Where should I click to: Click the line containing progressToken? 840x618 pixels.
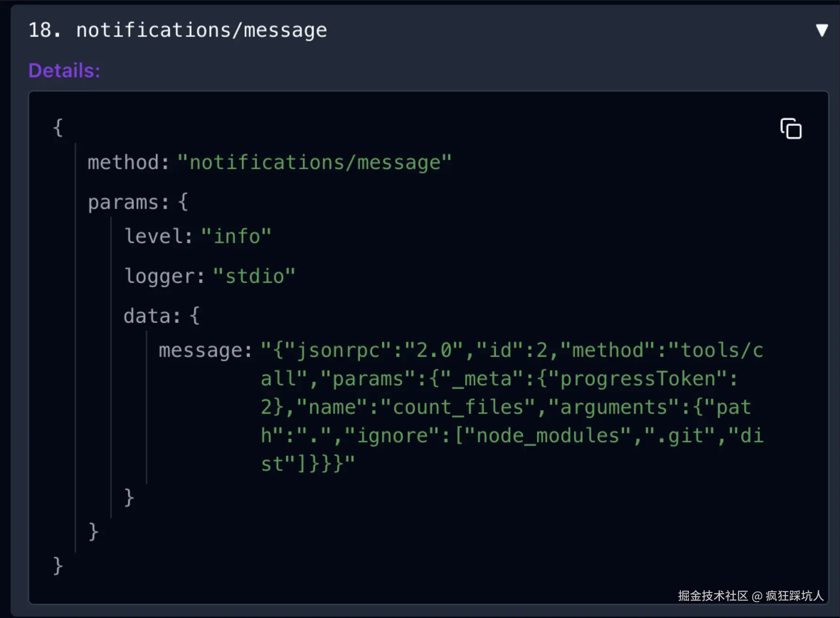[x=500, y=379]
